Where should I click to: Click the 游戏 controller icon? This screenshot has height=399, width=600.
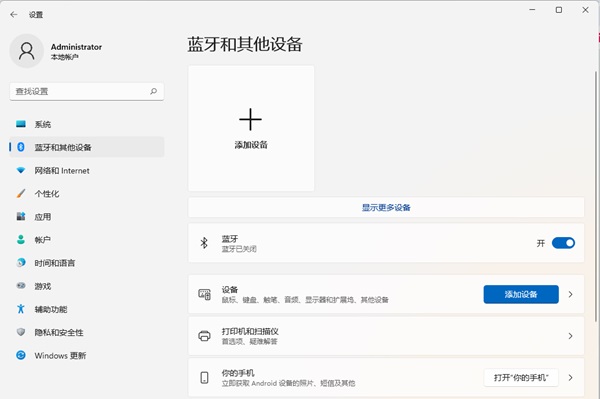click(21, 286)
